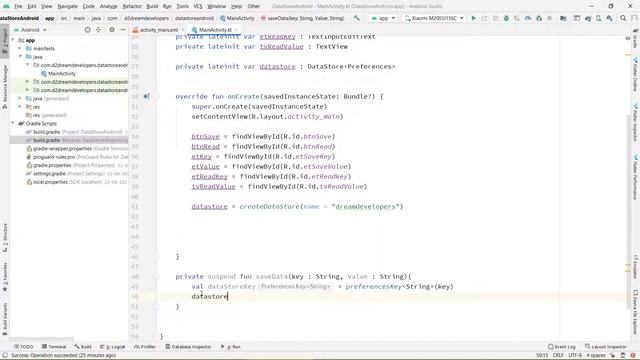
Task: Select proguard-rules.pro in project tree
Action: pos(77,157)
